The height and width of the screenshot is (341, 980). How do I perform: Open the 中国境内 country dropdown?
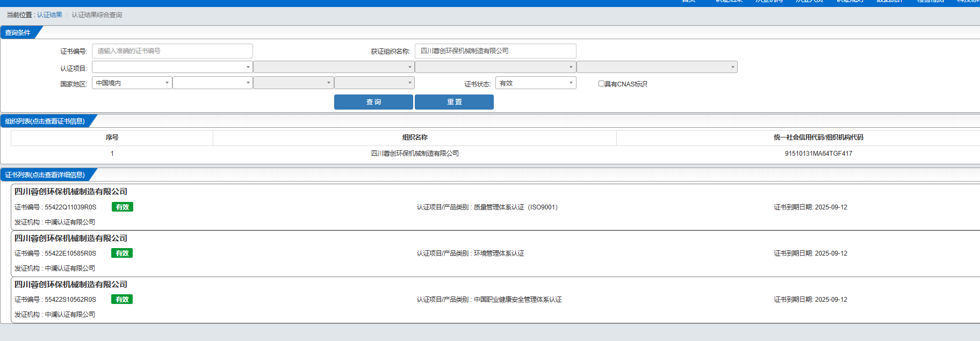tap(132, 83)
